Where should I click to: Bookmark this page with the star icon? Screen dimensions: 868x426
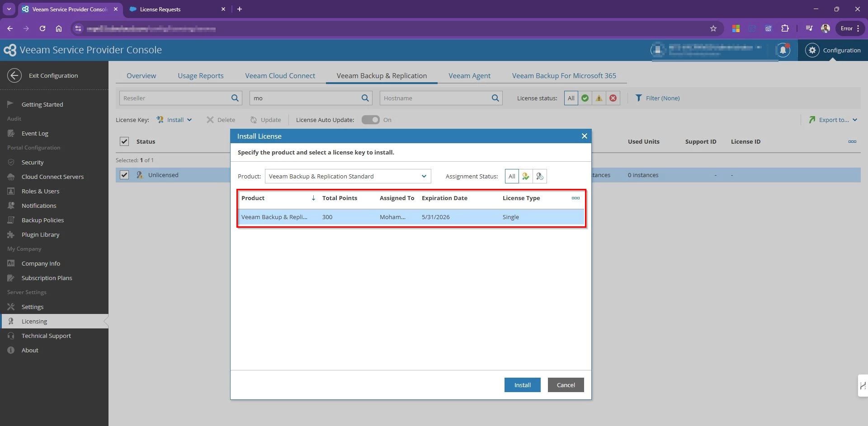713,28
